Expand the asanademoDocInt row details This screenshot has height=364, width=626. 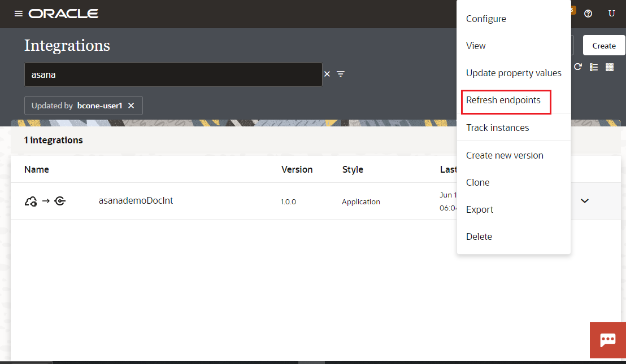coord(585,201)
